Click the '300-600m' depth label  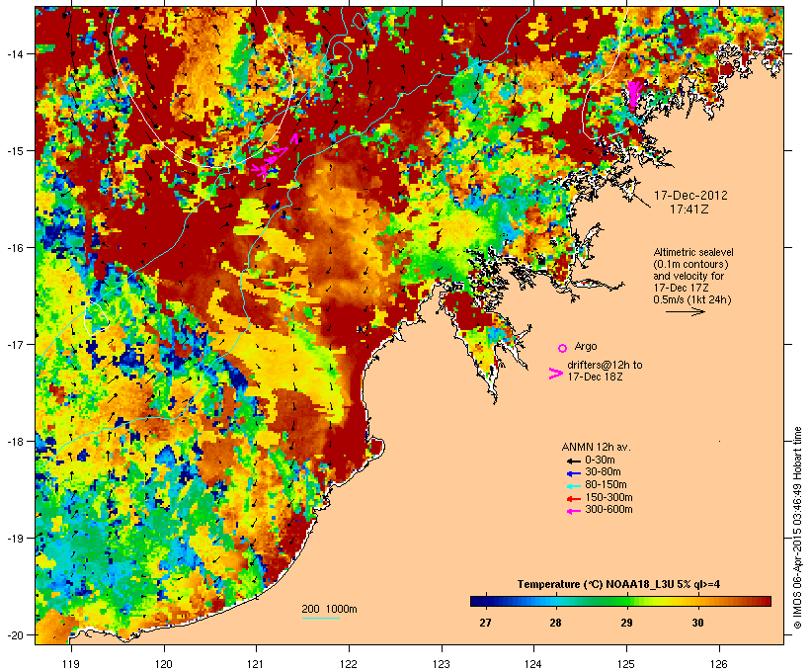click(609, 510)
